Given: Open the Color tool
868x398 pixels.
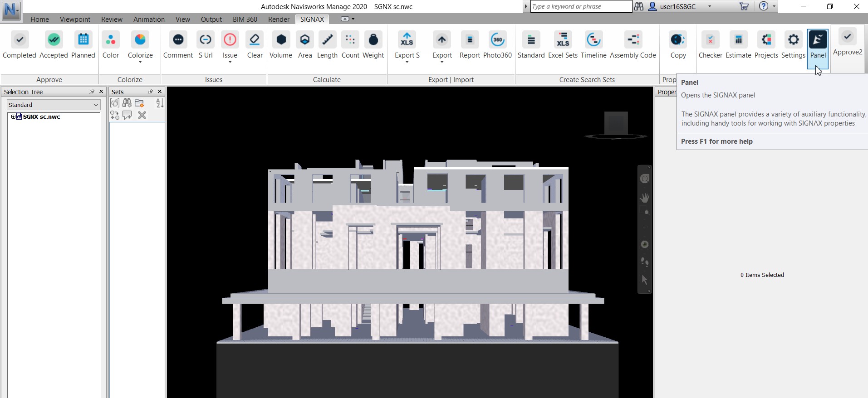Looking at the screenshot, I should pyautogui.click(x=111, y=40).
